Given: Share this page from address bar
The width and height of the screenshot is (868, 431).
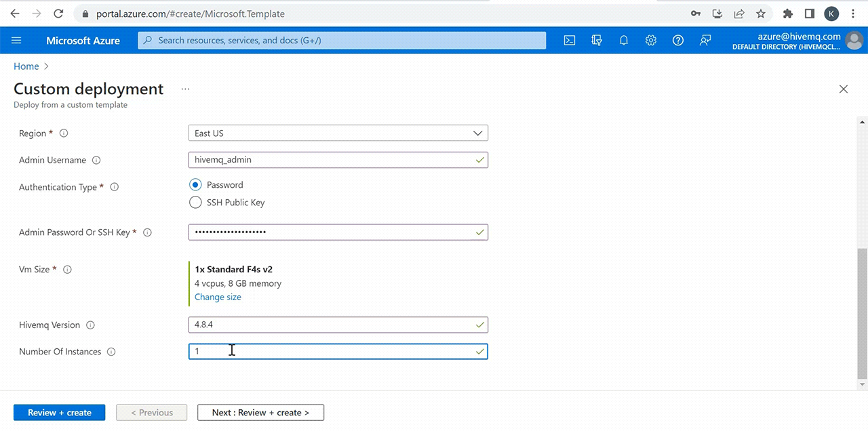Looking at the screenshot, I should (x=739, y=14).
